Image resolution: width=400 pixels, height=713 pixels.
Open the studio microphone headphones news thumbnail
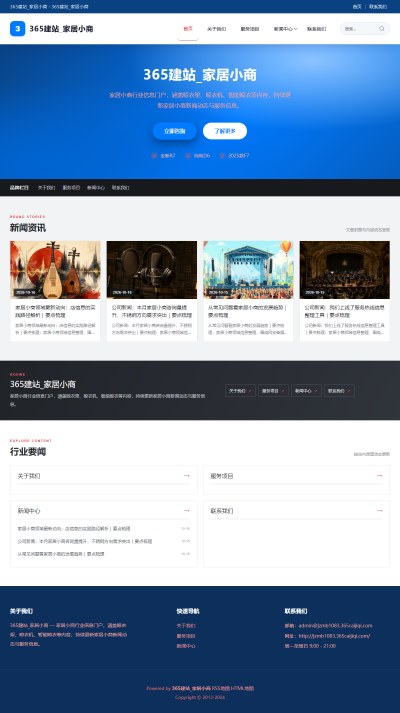tap(152, 270)
